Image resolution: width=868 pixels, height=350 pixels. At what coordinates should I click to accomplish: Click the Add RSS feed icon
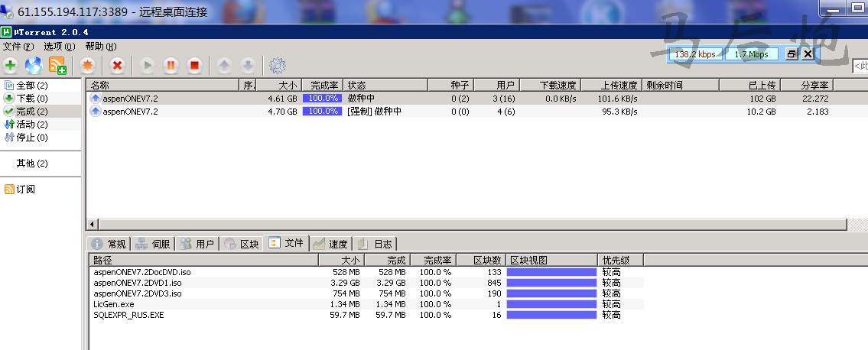(x=57, y=66)
